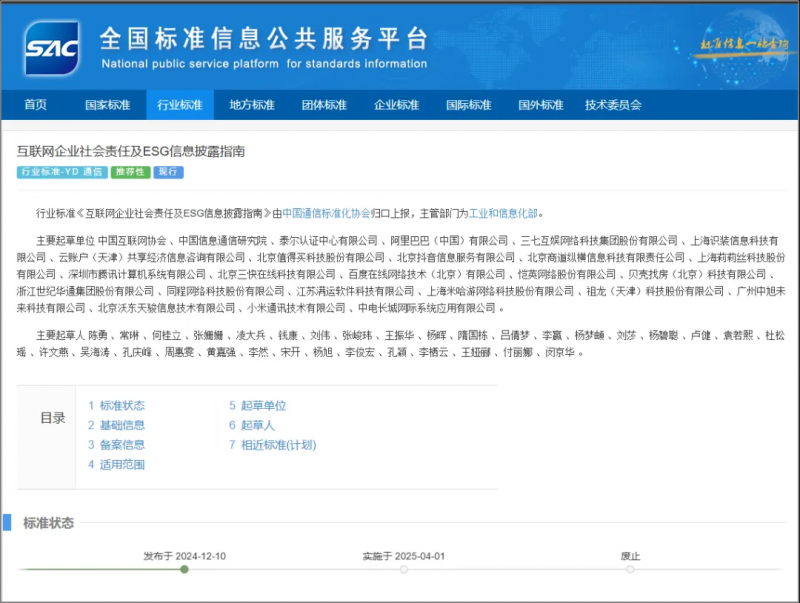This screenshot has height=603, width=800.
Task: Go to the 地方标准 tab
Action: point(252,105)
